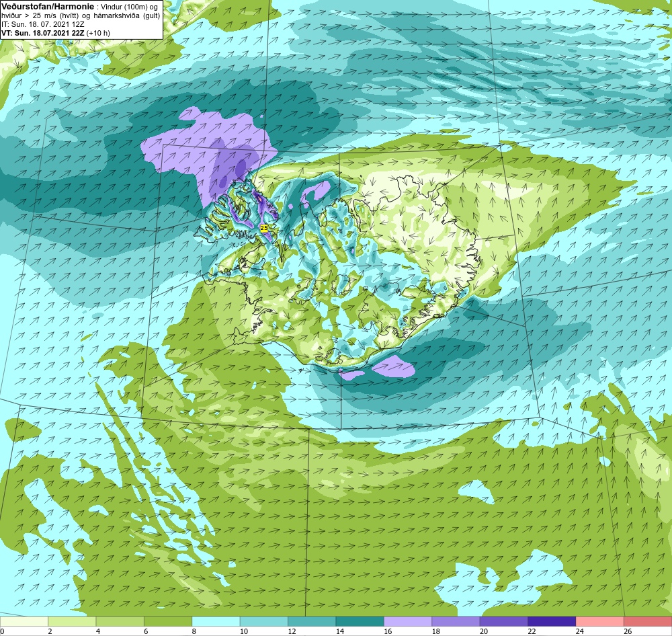Select the olive green 6–8 legend swatch
The height and width of the screenshot is (636, 672).
[x=168, y=621]
